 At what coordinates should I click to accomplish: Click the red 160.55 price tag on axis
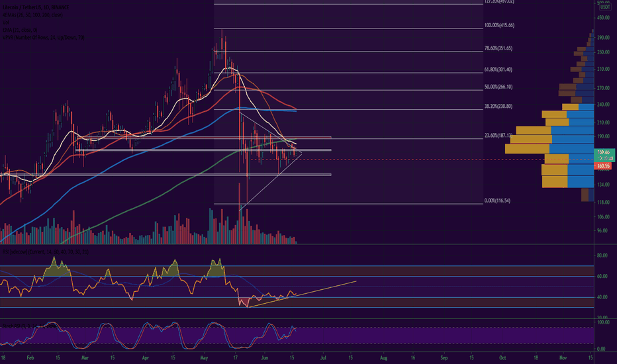pos(603,167)
